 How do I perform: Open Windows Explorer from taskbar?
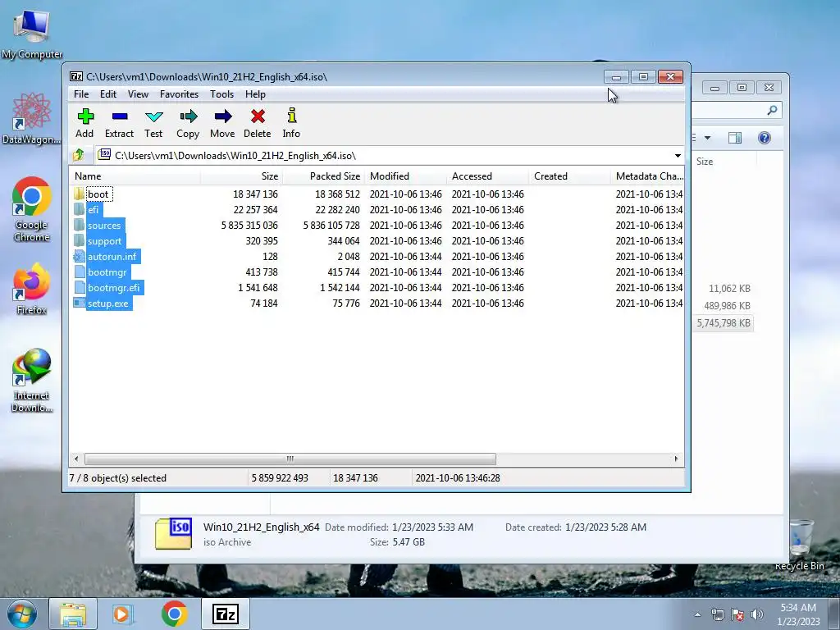coord(73,614)
